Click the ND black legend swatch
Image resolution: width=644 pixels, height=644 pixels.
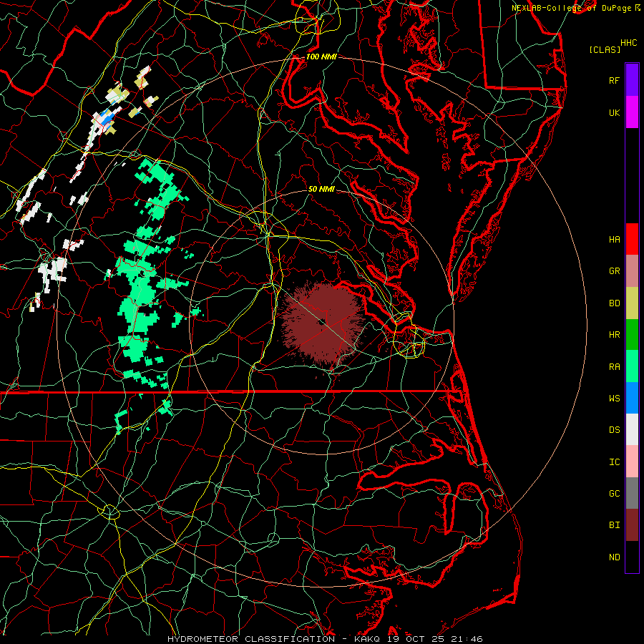click(632, 557)
